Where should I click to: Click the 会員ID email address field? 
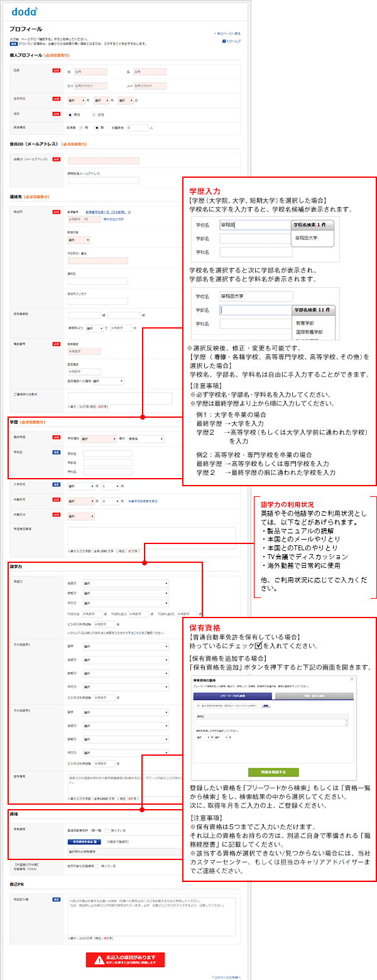(x=103, y=160)
